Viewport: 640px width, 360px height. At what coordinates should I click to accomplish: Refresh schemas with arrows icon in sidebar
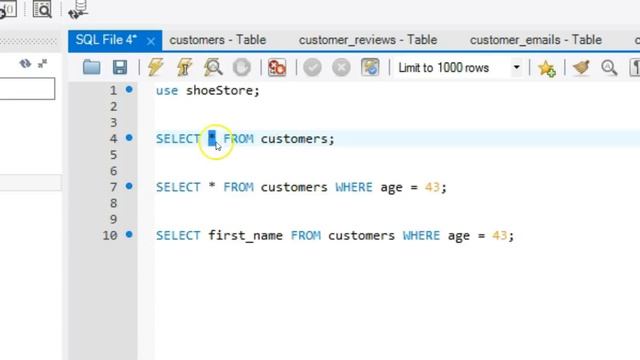click(x=25, y=64)
